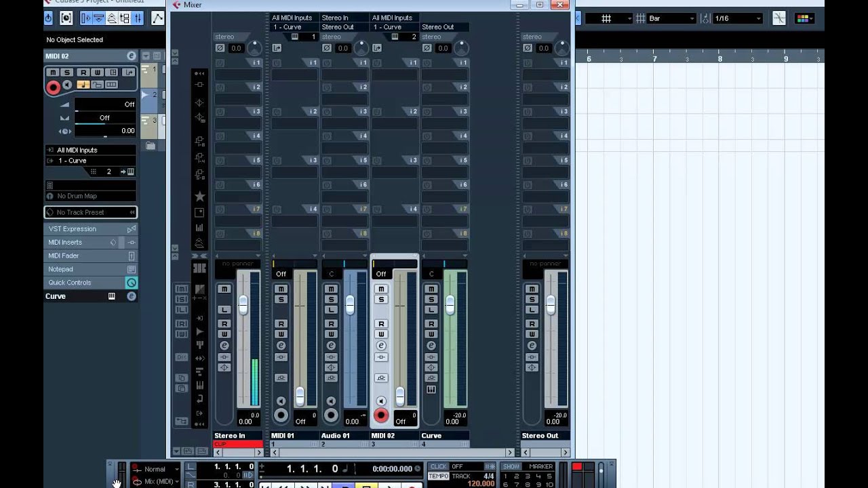Image resolution: width=868 pixels, height=488 pixels.
Task: Click the MIDI 02 volume fader handle
Action: [x=400, y=395]
